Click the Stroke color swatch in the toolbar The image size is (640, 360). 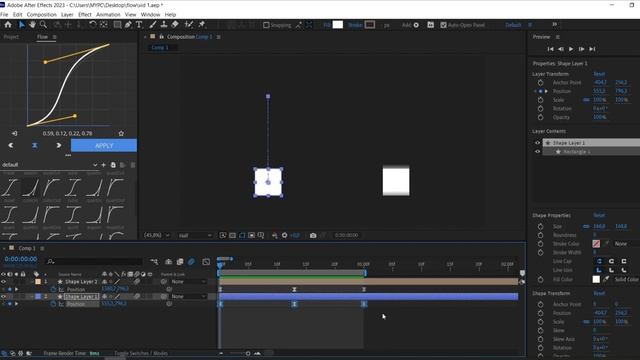pos(370,25)
